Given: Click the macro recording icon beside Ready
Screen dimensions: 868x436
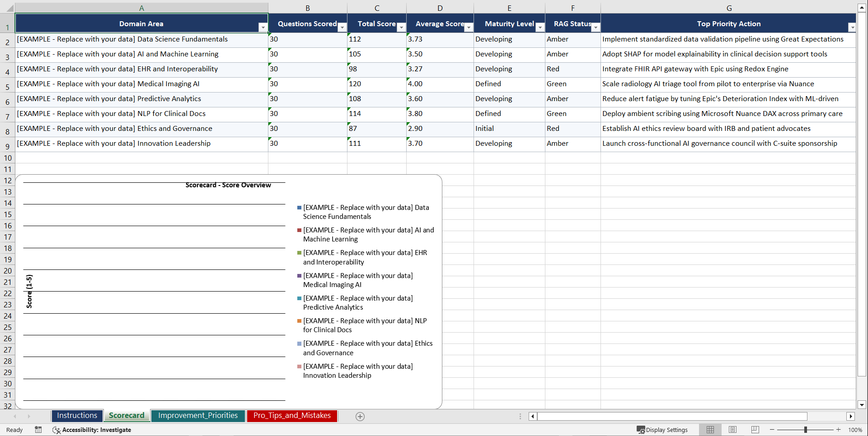Looking at the screenshot, I should (38, 430).
